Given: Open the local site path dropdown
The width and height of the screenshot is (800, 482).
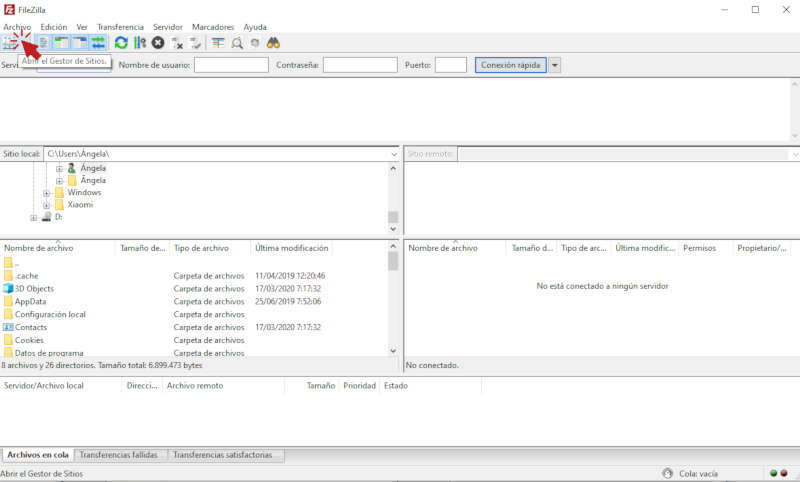Looking at the screenshot, I should pyautogui.click(x=394, y=154).
